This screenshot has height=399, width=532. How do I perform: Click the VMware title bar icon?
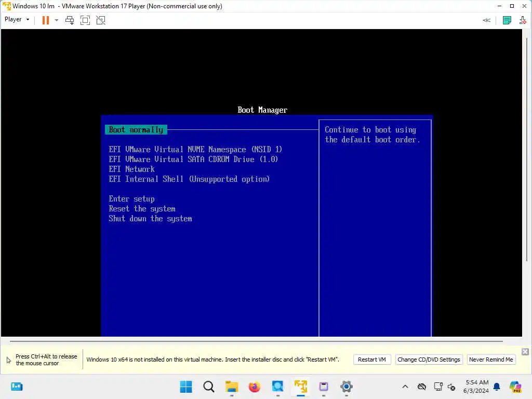[6, 6]
